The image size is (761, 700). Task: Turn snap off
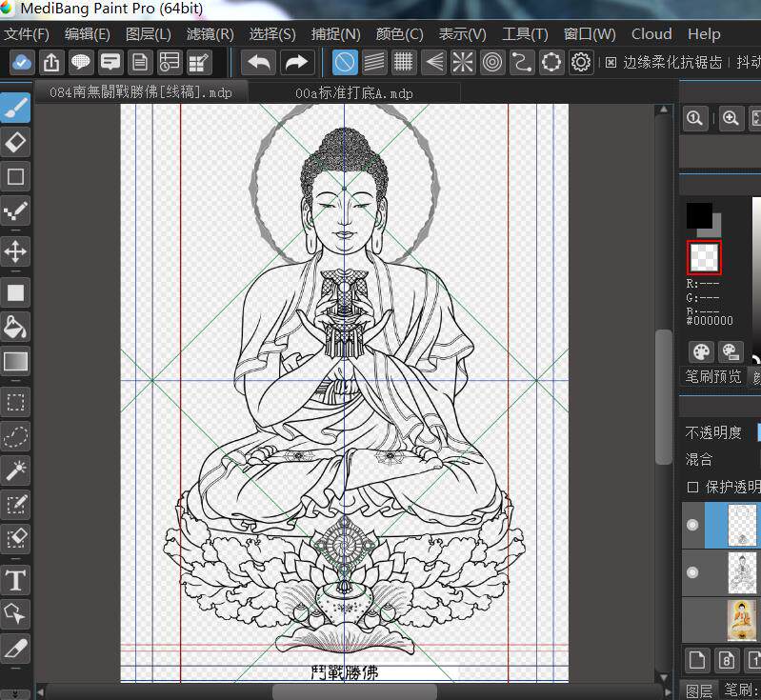[x=345, y=62]
